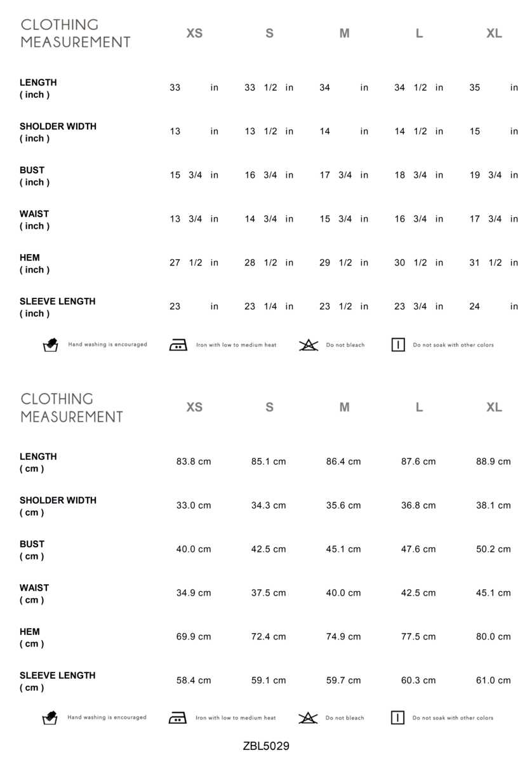Click the ZBL5029 product code
The width and height of the screenshot is (532, 762).
tap(266, 745)
